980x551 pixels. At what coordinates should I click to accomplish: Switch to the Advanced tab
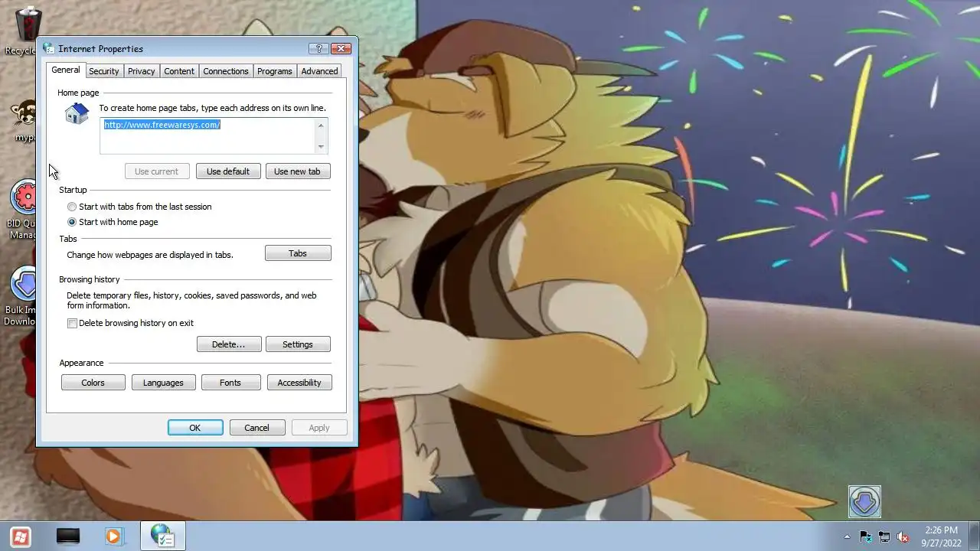(319, 71)
